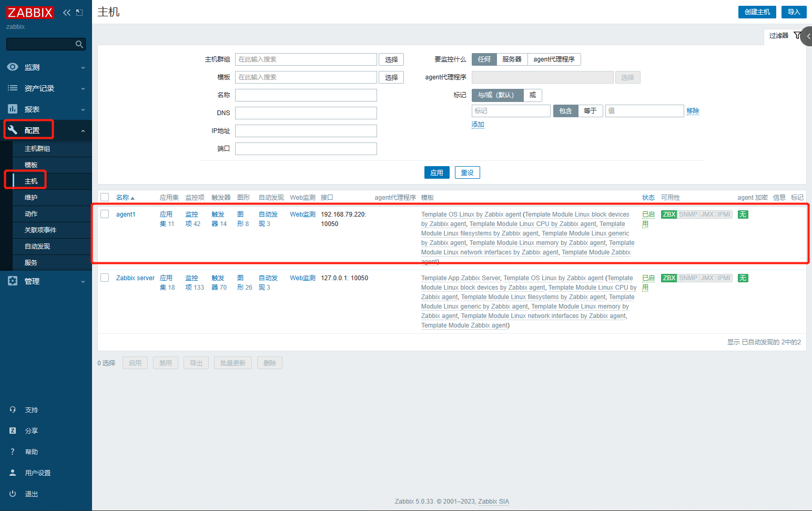Viewport: 812px width, 511px height.
Task: Check the Zabbix server row checkbox
Action: pos(105,278)
